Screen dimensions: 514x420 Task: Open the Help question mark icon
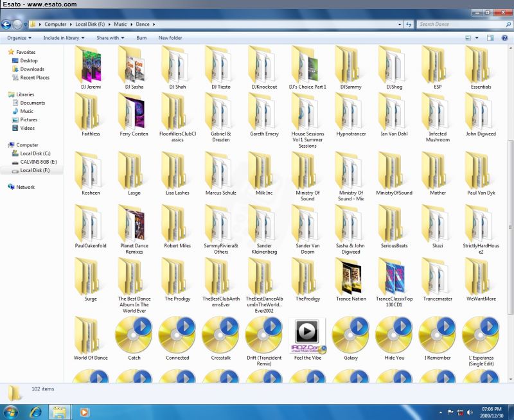[504, 38]
